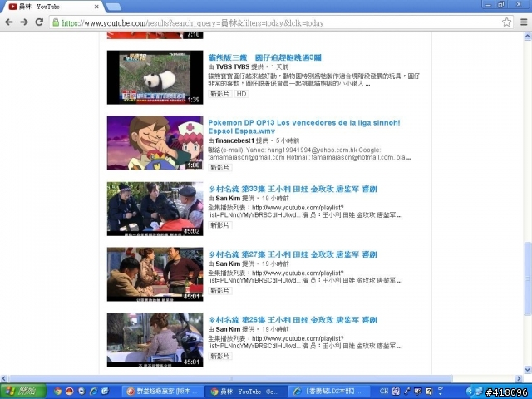Launch Chrome from the quick launch bar

coord(57,392)
